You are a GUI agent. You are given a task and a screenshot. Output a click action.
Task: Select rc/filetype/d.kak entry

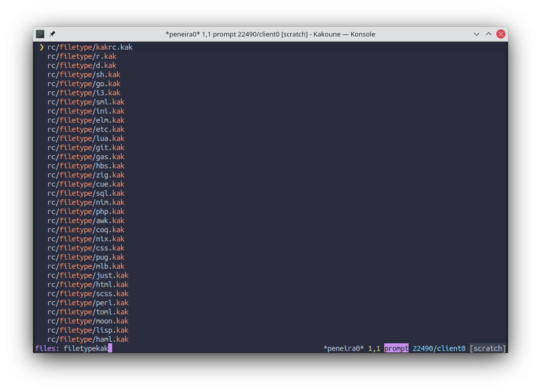[82, 65]
